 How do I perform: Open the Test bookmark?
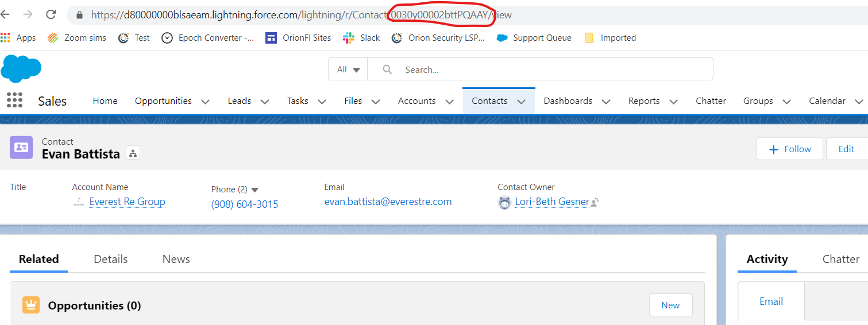[x=134, y=38]
